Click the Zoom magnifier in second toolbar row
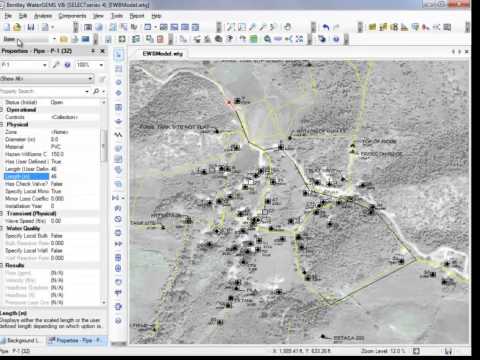This screenshot has width=480, height=360. 267,39
